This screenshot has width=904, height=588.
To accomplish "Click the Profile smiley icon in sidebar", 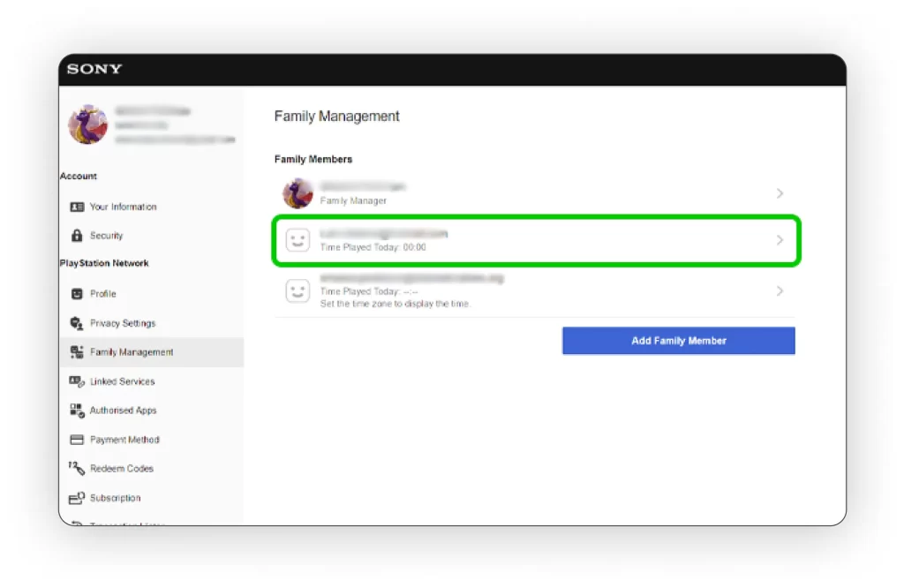I will pyautogui.click(x=77, y=294).
